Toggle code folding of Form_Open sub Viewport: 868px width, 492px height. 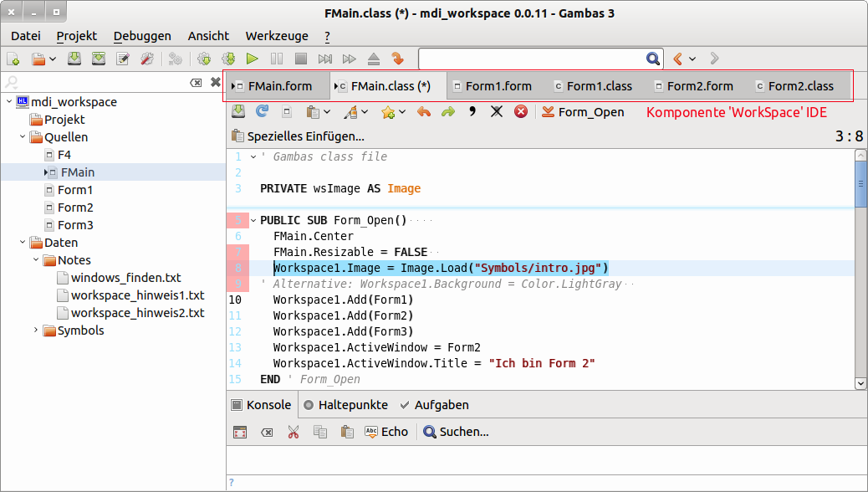253,220
